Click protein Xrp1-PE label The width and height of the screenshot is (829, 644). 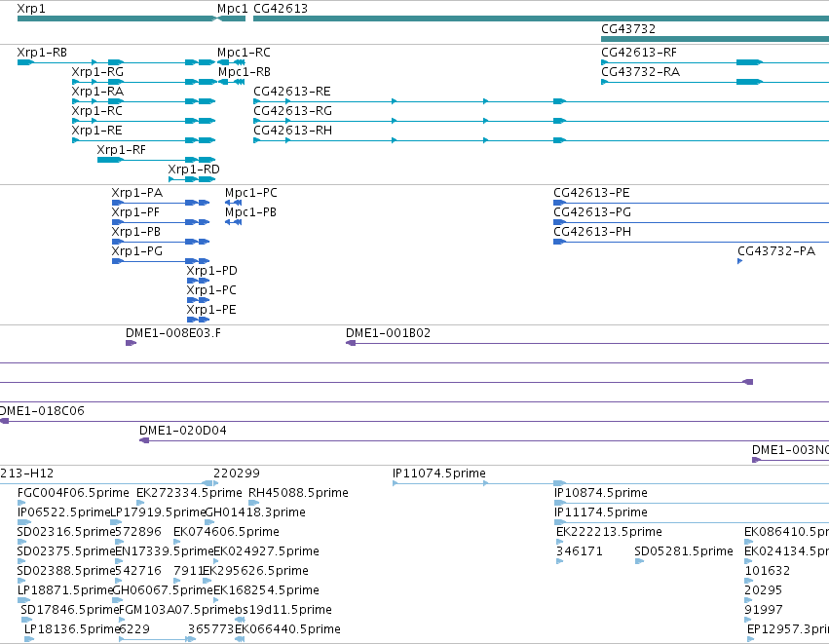point(211,310)
